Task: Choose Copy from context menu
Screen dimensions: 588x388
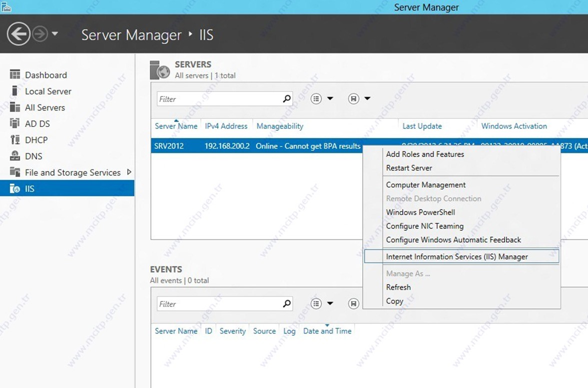Action: click(x=395, y=301)
